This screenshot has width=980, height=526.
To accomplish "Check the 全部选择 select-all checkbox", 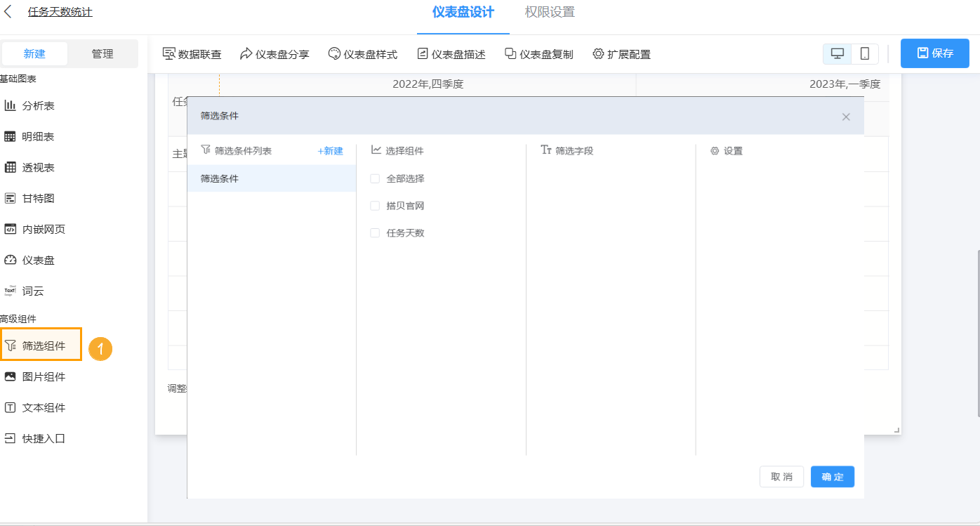I will (375, 178).
